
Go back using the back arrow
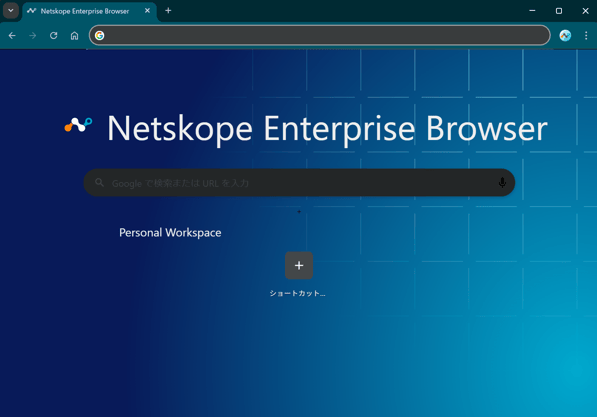12,35
